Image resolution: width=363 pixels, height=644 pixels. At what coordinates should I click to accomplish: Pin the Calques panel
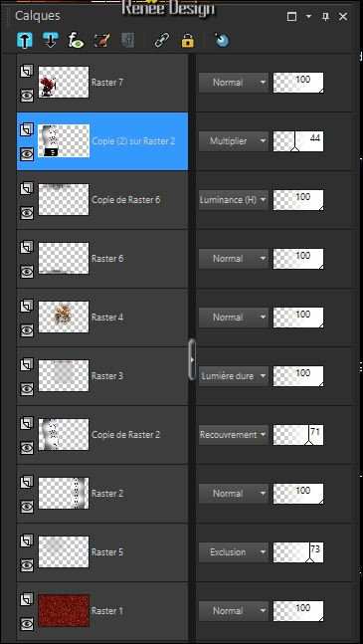[x=325, y=17]
